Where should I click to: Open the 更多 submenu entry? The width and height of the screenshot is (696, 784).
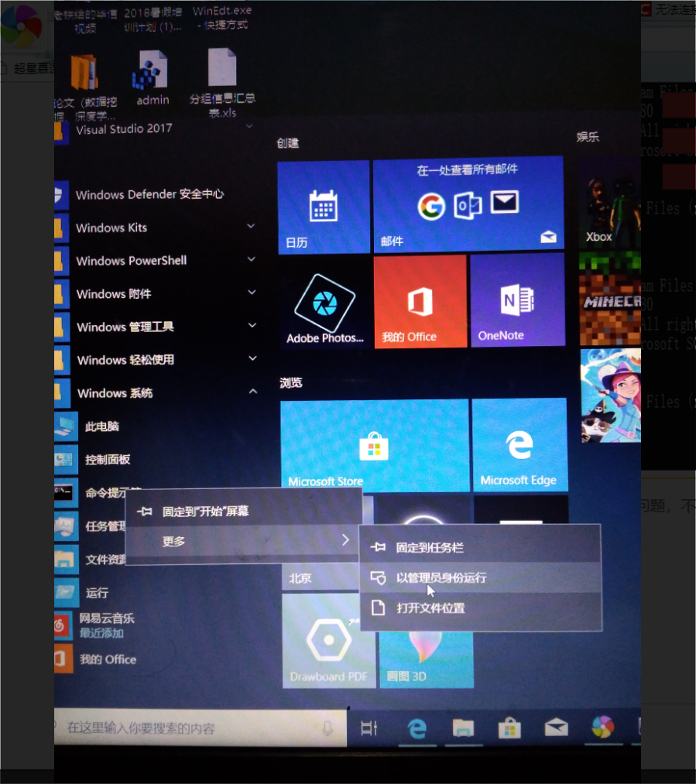point(244,541)
